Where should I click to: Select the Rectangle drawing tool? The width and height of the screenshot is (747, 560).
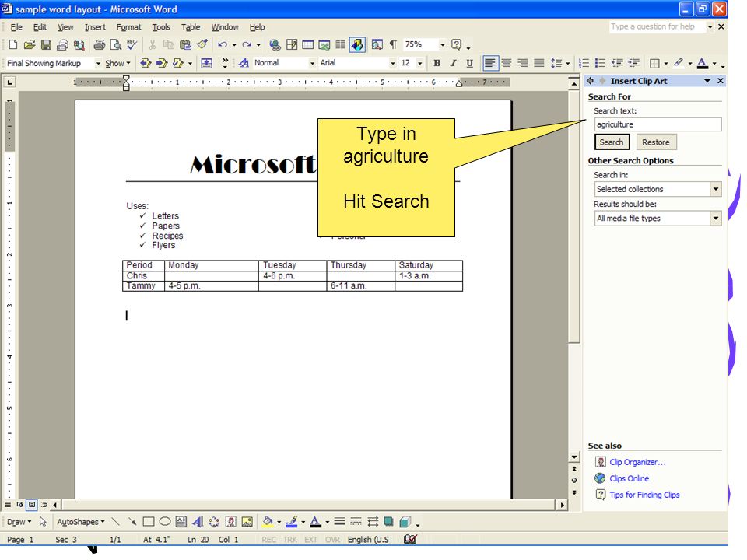pos(149,523)
